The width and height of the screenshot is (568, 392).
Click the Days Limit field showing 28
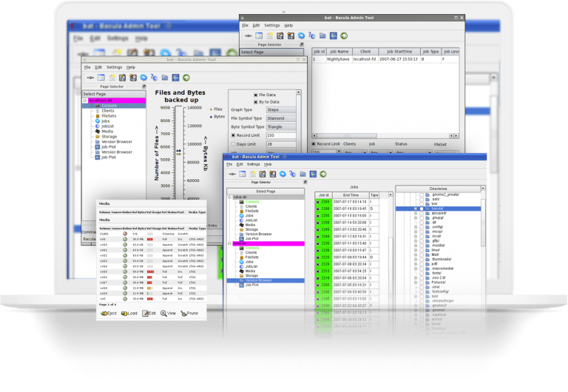[x=281, y=144]
